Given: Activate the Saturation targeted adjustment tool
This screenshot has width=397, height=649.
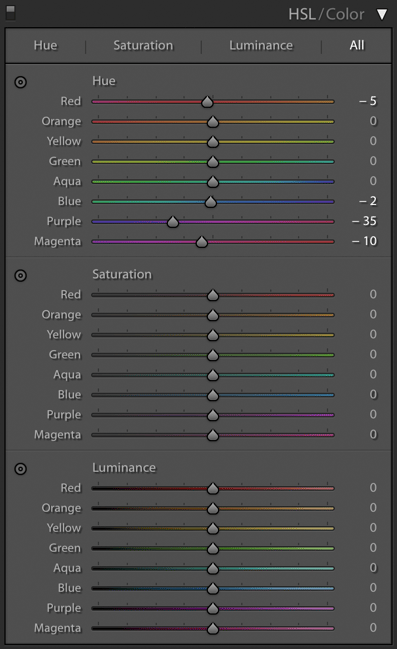Looking at the screenshot, I should coord(20,275).
